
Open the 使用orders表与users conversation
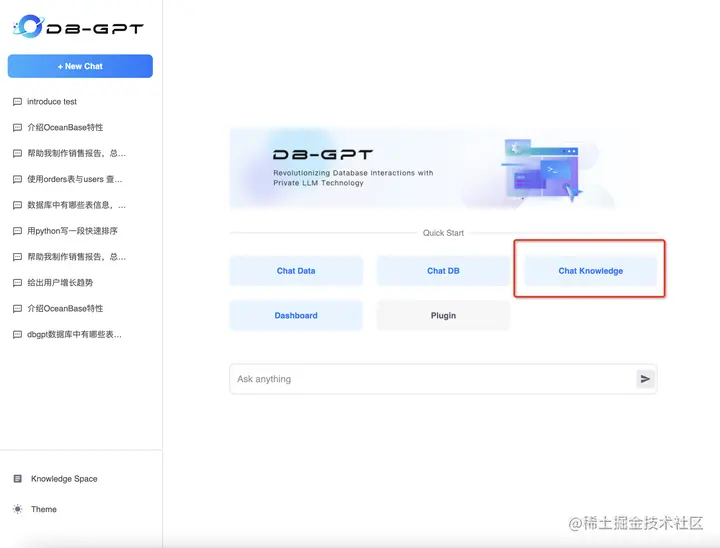click(75, 179)
